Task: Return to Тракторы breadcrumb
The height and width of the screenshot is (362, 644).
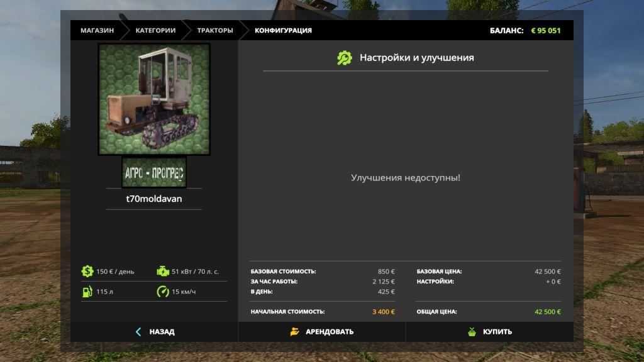Action: [x=214, y=30]
